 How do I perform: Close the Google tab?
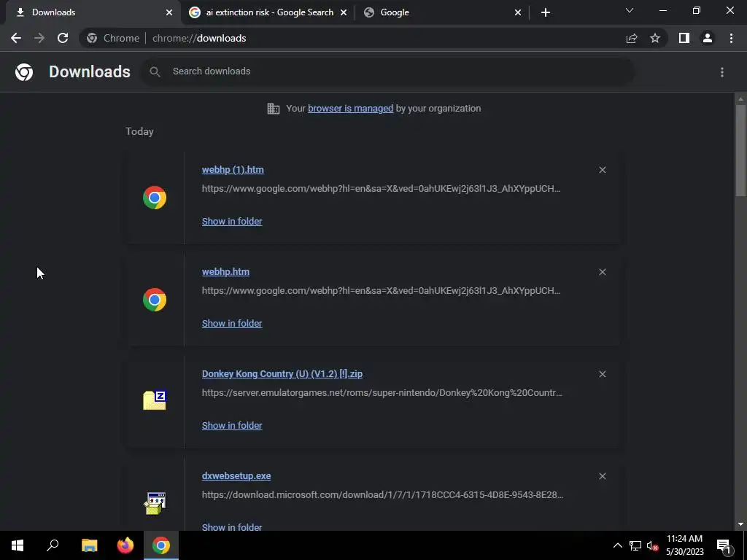[518, 12]
